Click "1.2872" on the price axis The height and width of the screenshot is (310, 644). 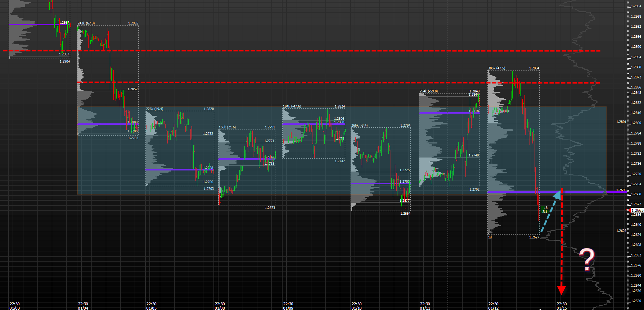(x=636, y=77)
